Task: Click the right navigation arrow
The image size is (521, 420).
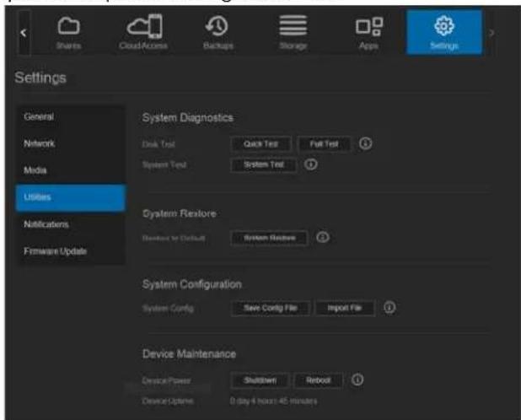Action: click(491, 33)
